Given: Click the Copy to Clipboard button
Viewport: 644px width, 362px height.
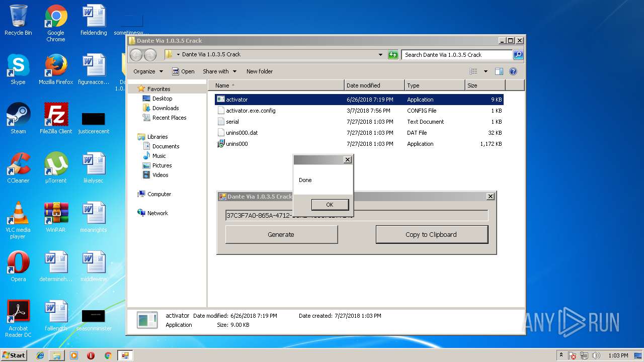Looking at the screenshot, I should tap(432, 234).
